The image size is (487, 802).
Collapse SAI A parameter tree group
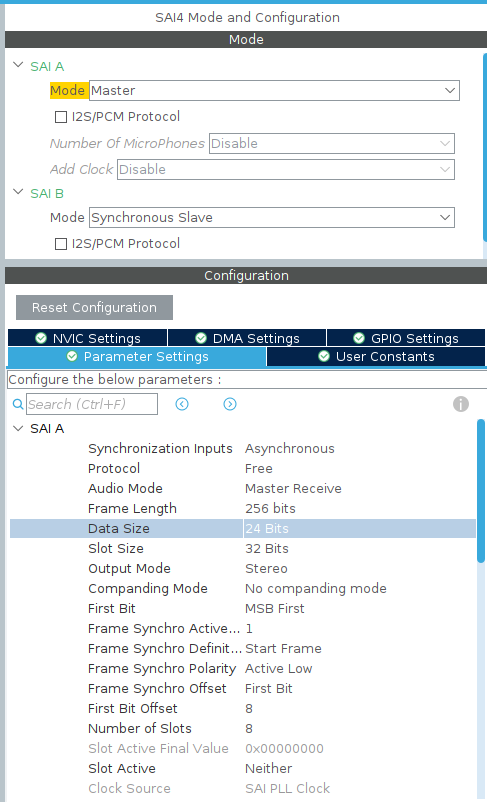18,429
